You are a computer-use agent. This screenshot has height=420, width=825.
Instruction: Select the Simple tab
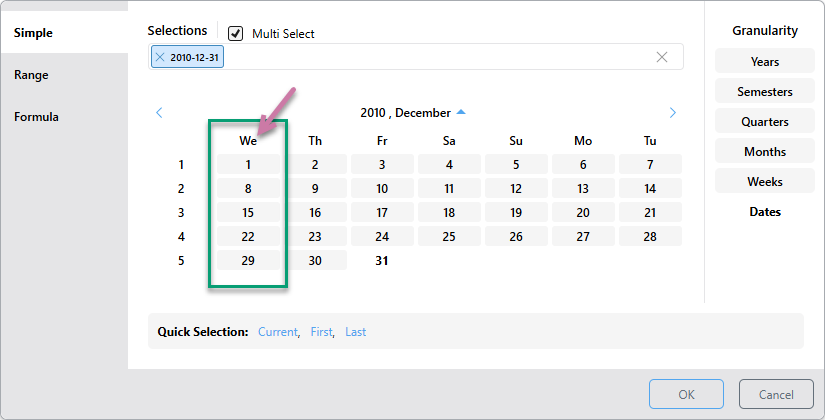pyautogui.click(x=33, y=33)
